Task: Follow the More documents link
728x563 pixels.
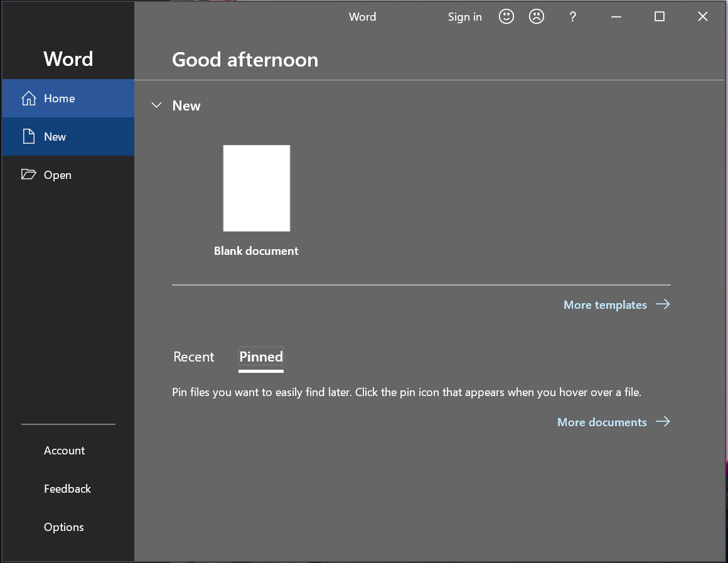Action: tap(602, 422)
